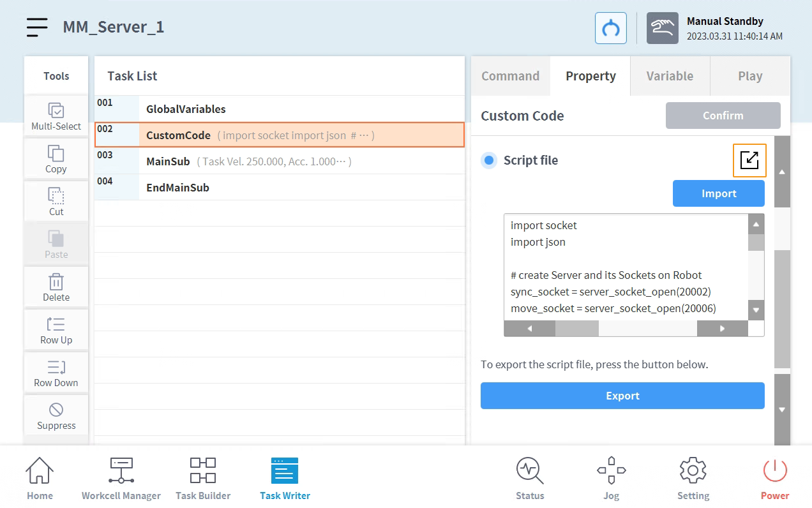
Task: Select the Script file radio button
Action: 489,160
